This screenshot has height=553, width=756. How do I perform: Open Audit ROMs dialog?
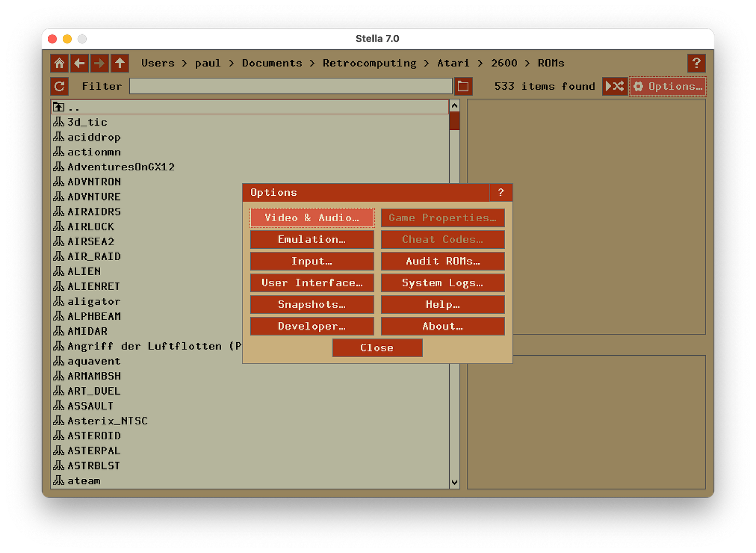[x=443, y=261]
